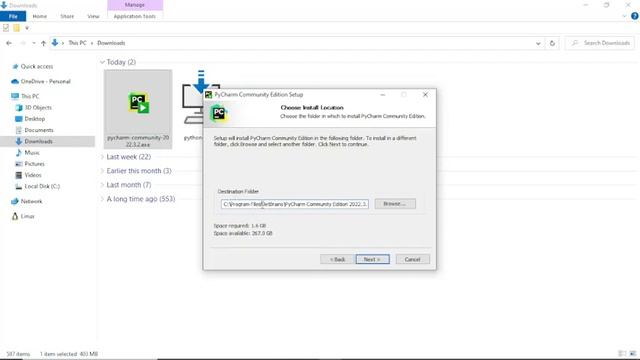Viewport: 640px width, 360px height.
Task: Select the pycharm-community exe file
Action: [x=138, y=109]
